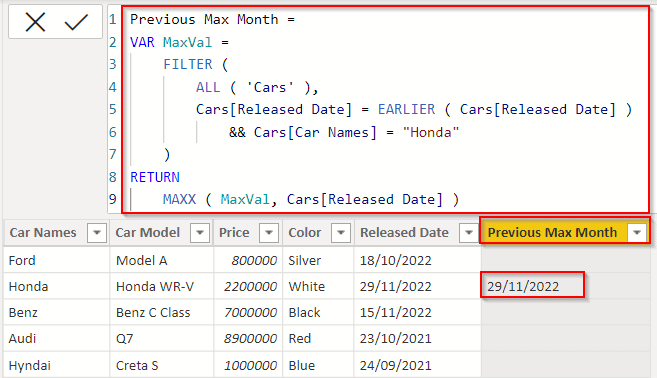Click the 7000000 price cell

tap(248, 312)
